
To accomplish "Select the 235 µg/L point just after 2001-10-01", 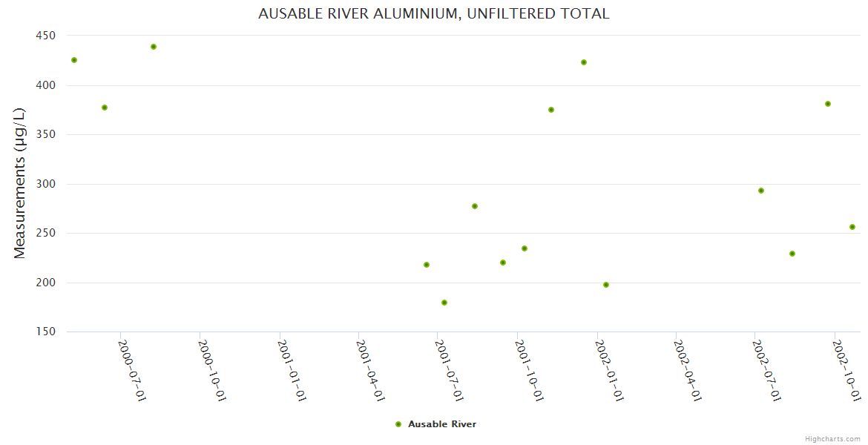I will coord(525,248).
